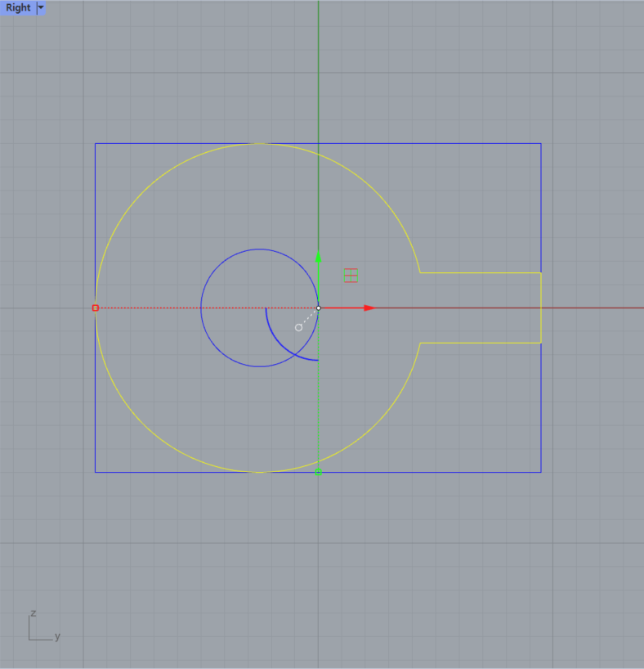The height and width of the screenshot is (669, 644).
Task: Open the Right viewport title menu
Action: (x=18, y=7)
